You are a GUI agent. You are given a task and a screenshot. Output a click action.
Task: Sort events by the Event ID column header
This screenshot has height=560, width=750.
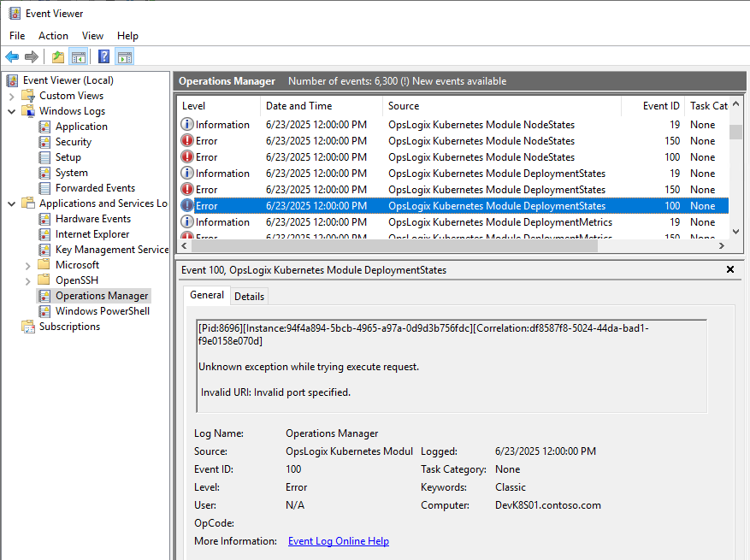[661, 106]
